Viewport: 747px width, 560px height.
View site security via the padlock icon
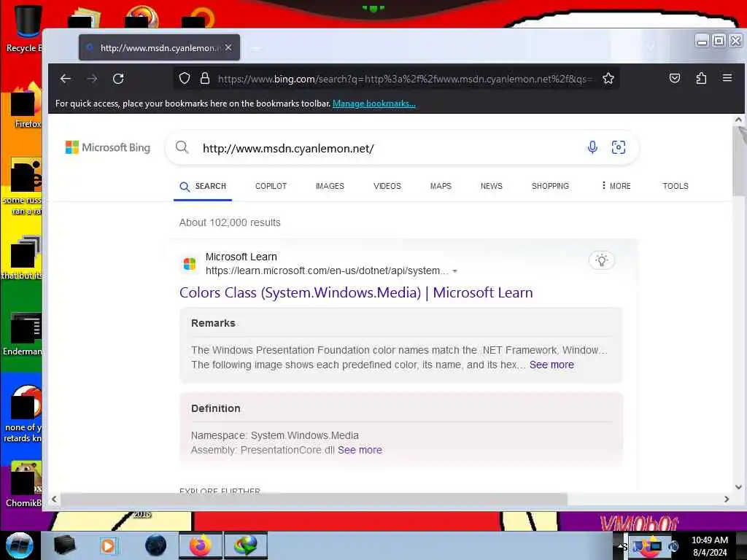205,78
